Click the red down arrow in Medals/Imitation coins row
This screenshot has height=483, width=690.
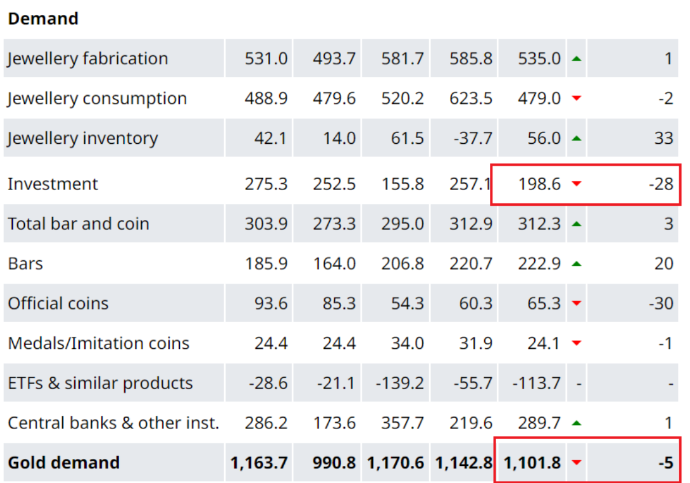click(576, 344)
